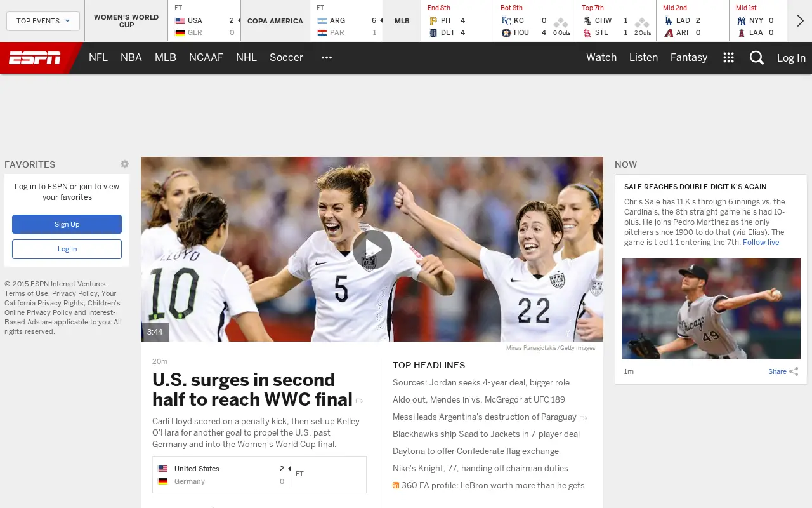Open the search magnifier icon
This screenshot has height=508, width=812.
pos(756,58)
